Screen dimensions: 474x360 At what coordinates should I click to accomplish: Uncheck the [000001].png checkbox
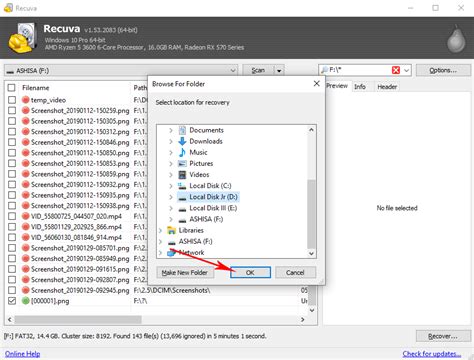[12, 301]
